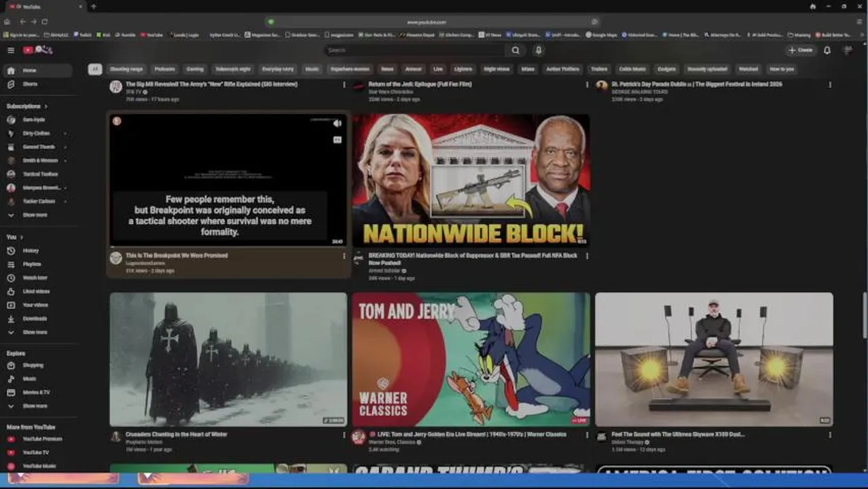Open the You heading chevron

point(22,237)
